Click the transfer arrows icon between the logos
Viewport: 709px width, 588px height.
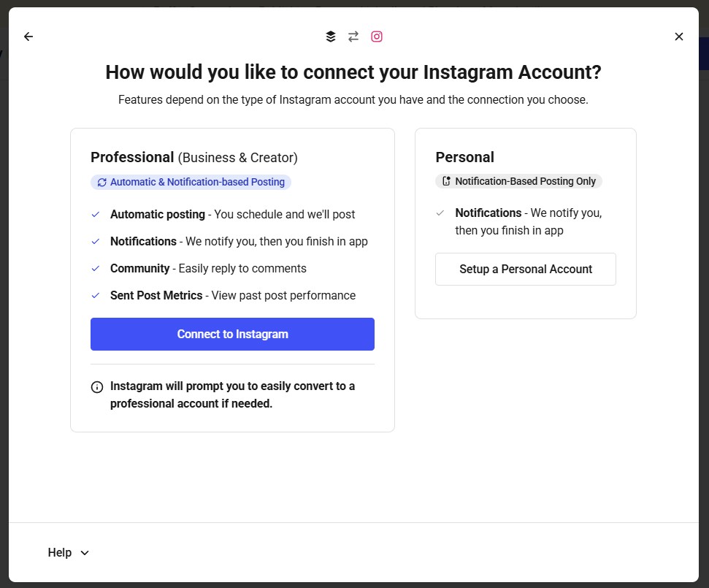353,36
